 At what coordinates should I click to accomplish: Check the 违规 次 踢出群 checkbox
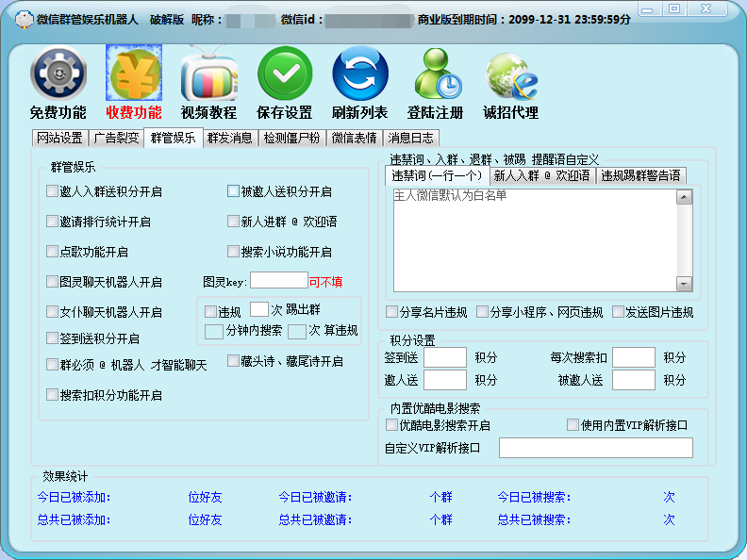tap(210, 312)
